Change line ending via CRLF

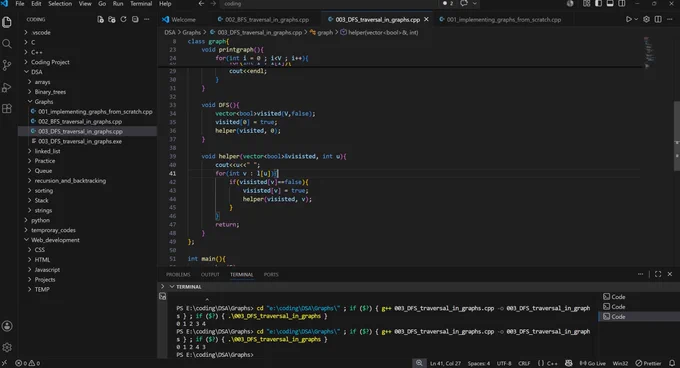pos(524,363)
